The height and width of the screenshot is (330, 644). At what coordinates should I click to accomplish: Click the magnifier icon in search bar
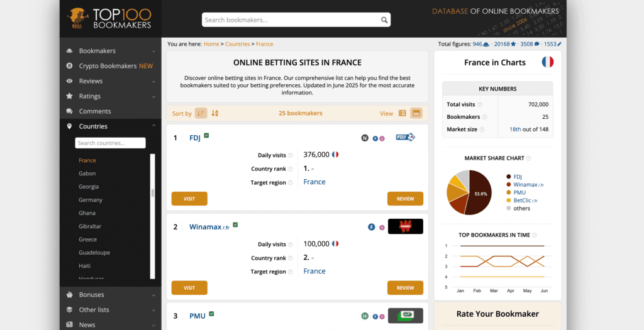(x=384, y=19)
